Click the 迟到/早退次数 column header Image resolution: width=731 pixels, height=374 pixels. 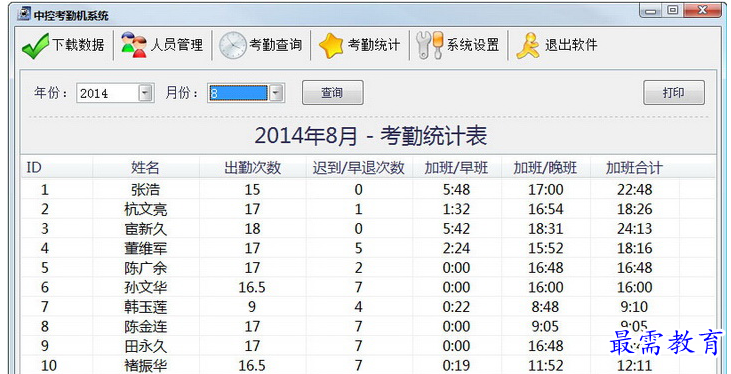(359, 167)
